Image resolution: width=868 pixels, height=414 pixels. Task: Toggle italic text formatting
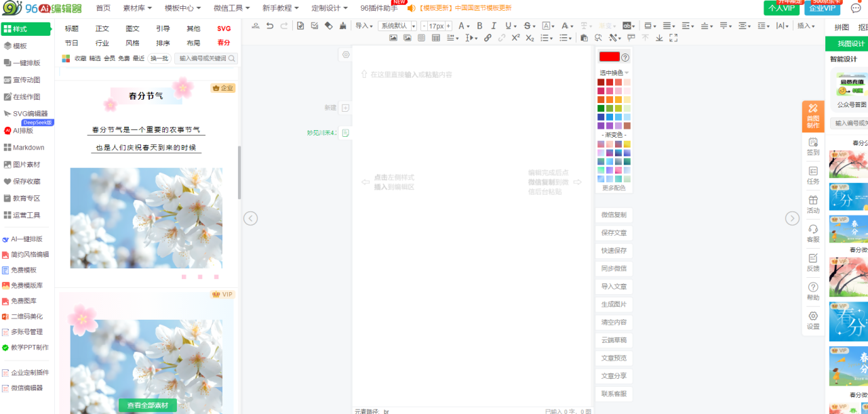tap(494, 26)
